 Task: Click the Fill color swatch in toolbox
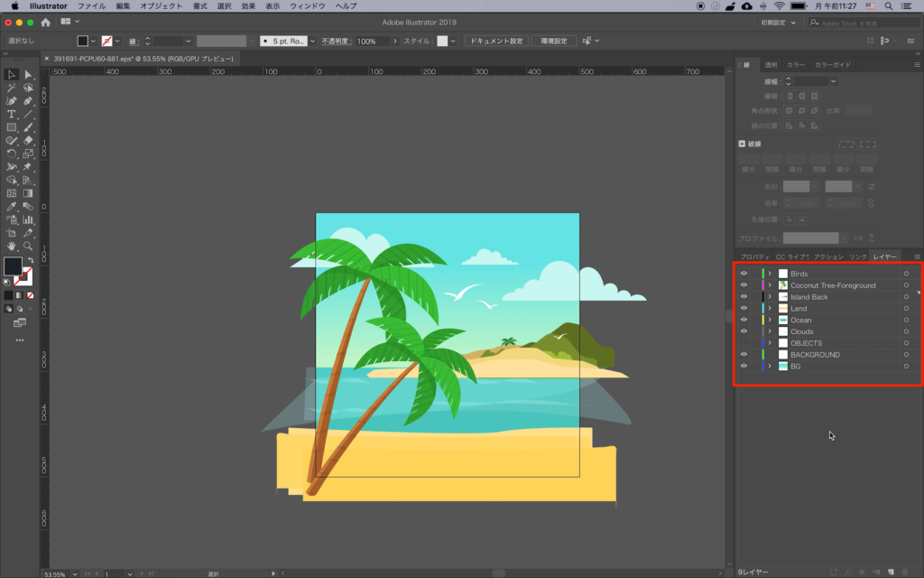13,266
